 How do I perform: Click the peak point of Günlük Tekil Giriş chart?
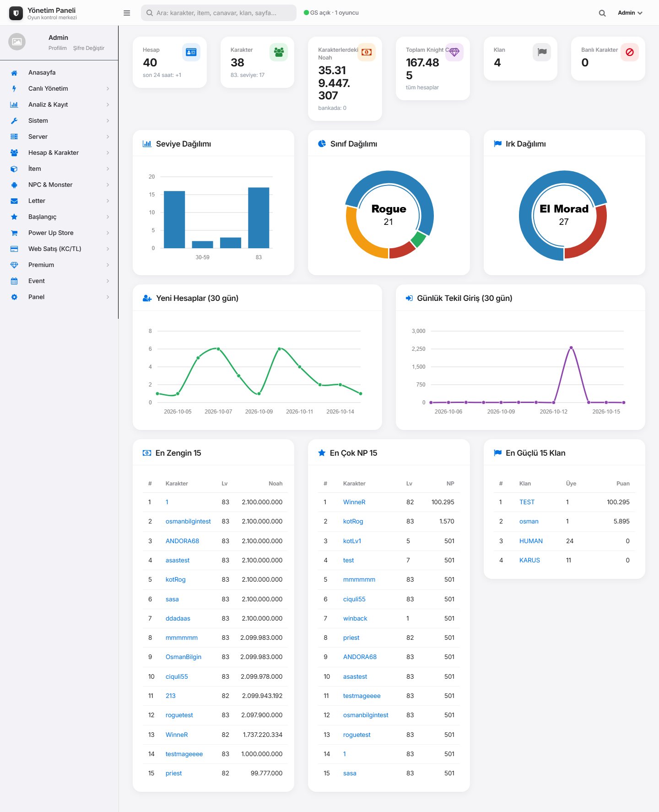click(571, 348)
